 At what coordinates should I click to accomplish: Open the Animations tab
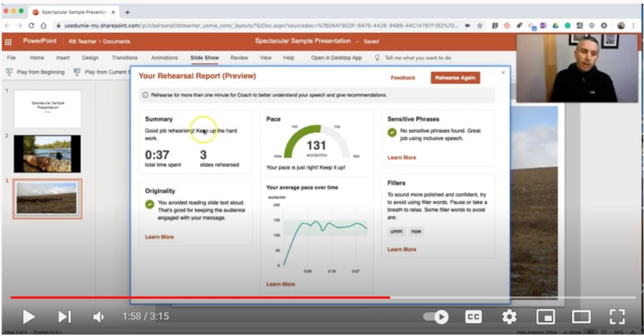[x=165, y=58]
